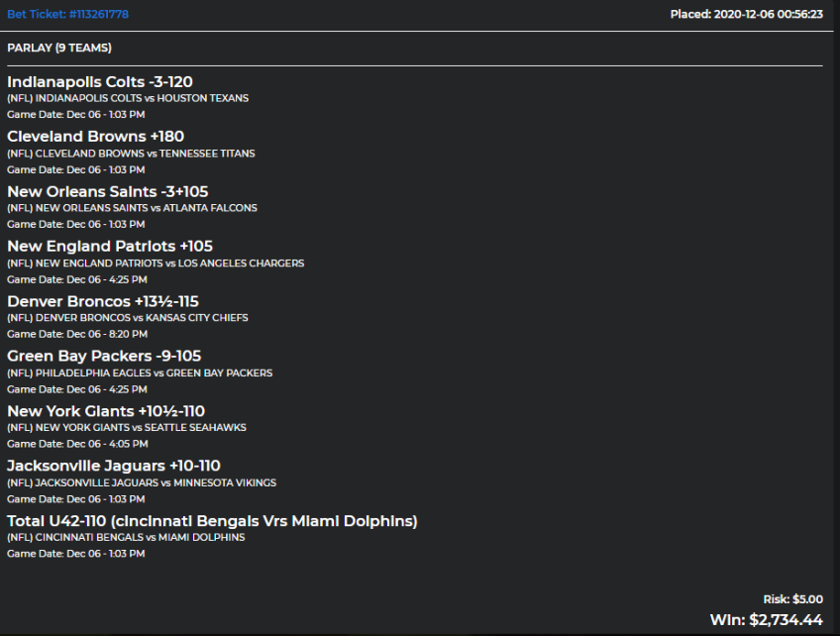Click the New England Patriots +105 pick
The image size is (840, 636).
110,247
